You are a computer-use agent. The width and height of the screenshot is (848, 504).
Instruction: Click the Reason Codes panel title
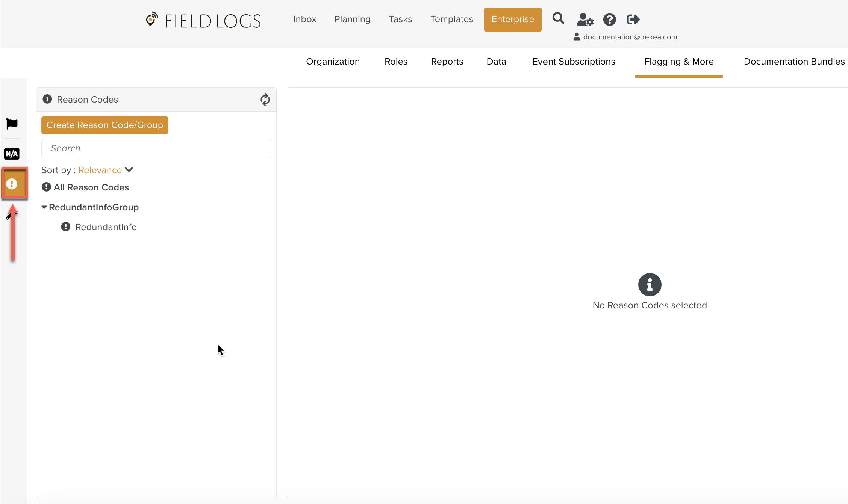[87, 100]
